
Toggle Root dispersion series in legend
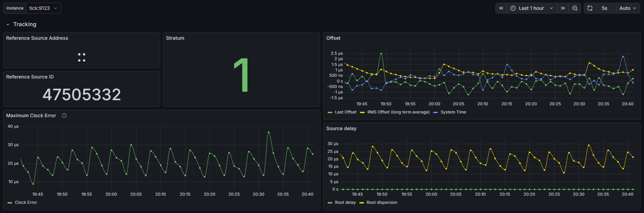pyautogui.click(x=378, y=202)
